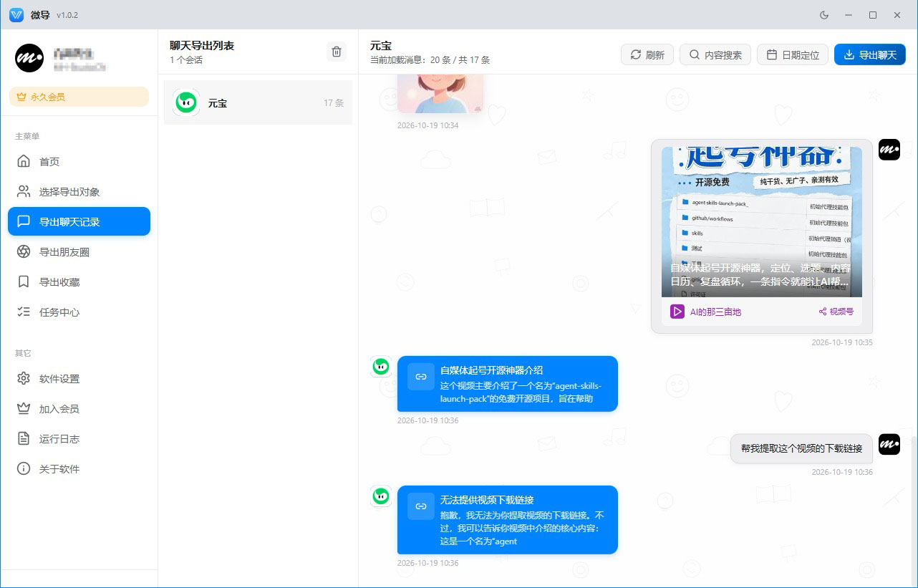The image size is (918, 588).
Task: Click the 17 条 message count
Action: click(x=334, y=103)
